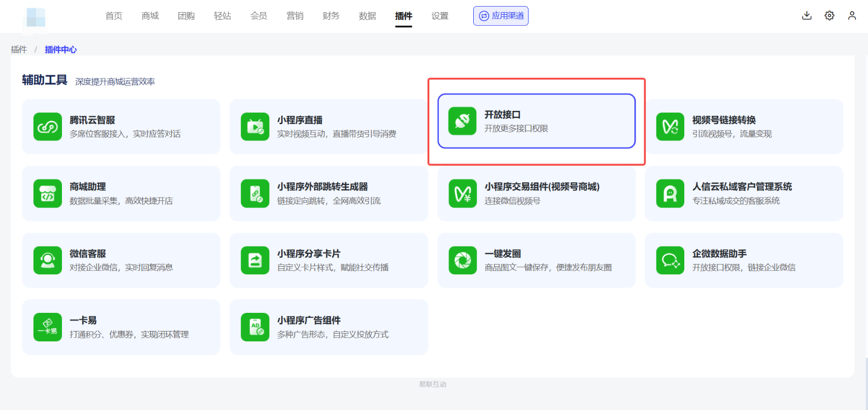The height and width of the screenshot is (410, 868).
Task: Go to the 设置 menu tab
Action: pos(440,16)
